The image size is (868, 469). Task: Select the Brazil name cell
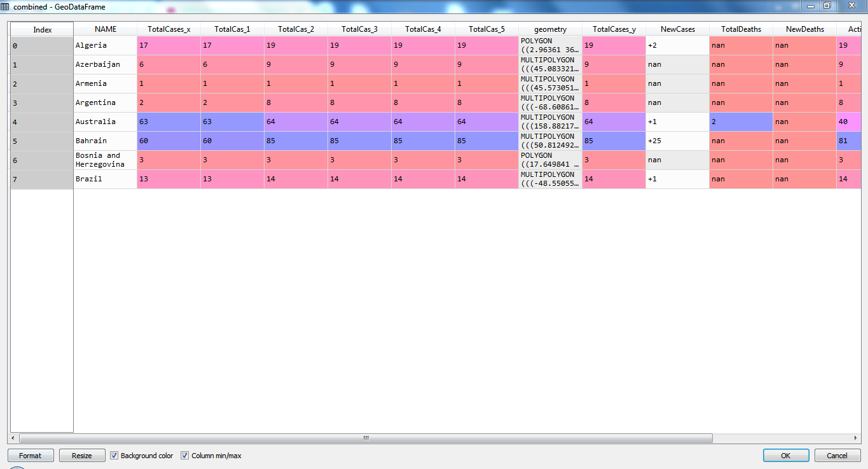[106, 179]
